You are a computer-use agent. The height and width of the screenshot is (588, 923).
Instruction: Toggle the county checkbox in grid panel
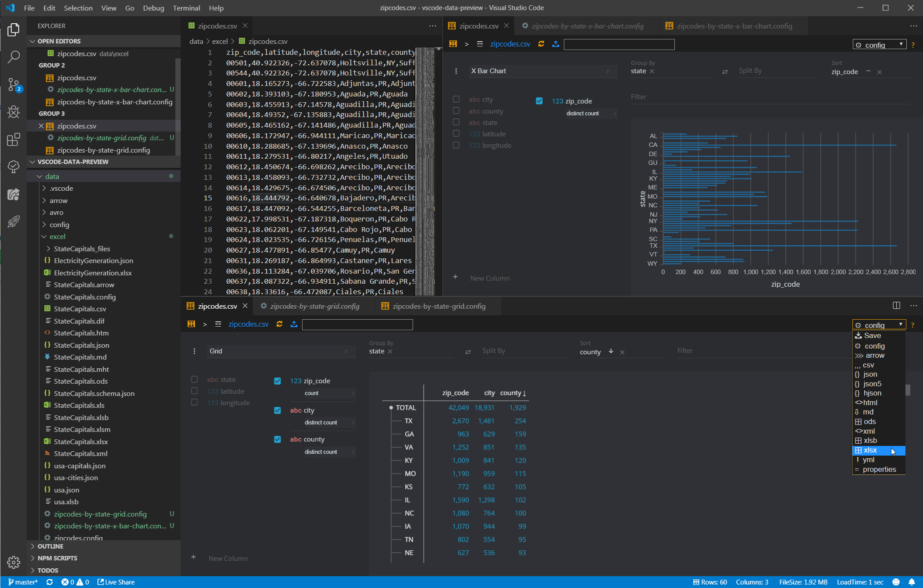(x=278, y=439)
